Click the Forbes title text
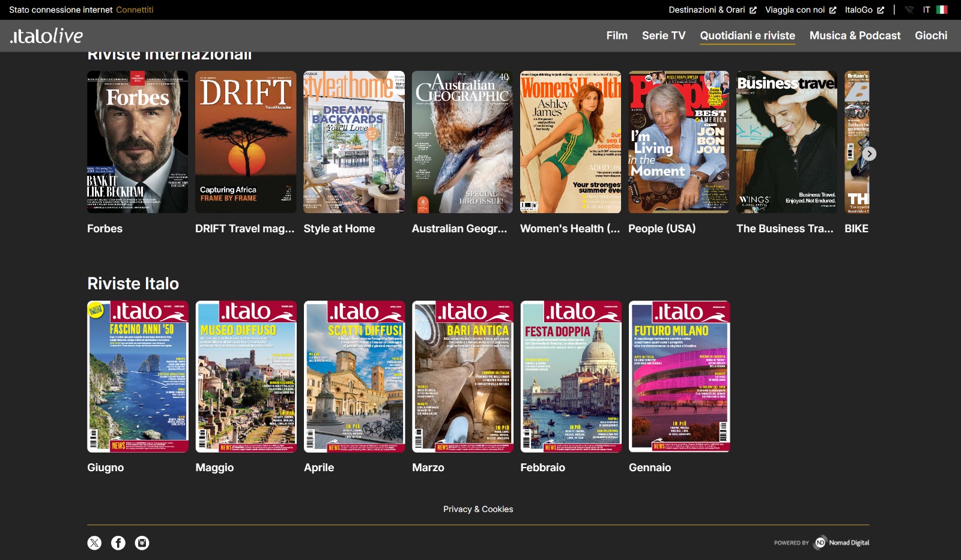The image size is (961, 560). [105, 229]
